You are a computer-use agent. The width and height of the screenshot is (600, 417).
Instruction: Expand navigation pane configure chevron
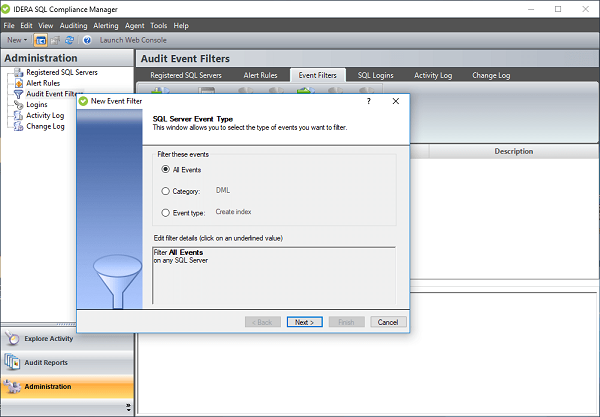(x=127, y=407)
